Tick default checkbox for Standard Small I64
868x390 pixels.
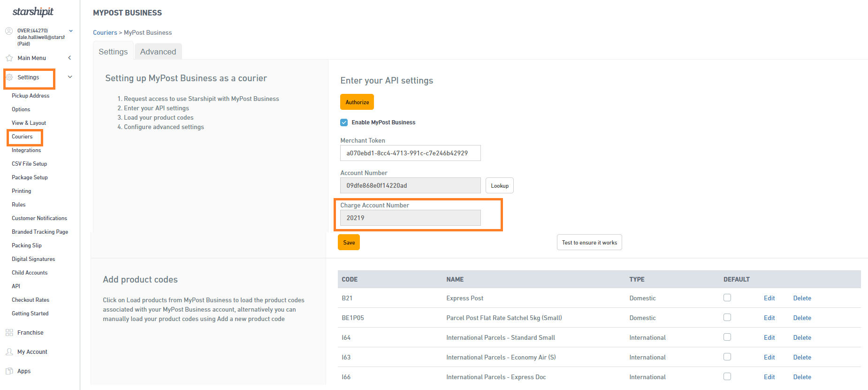pos(727,337)
